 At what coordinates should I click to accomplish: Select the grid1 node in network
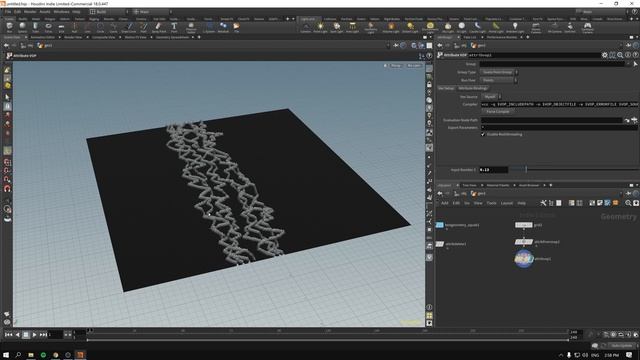tap(524, 225)
